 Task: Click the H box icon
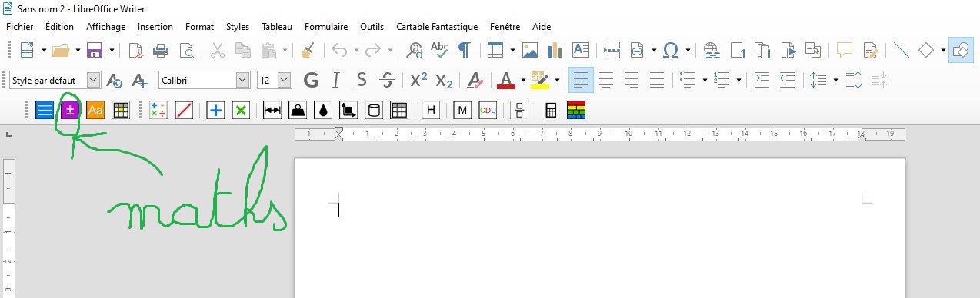point(431,110)
